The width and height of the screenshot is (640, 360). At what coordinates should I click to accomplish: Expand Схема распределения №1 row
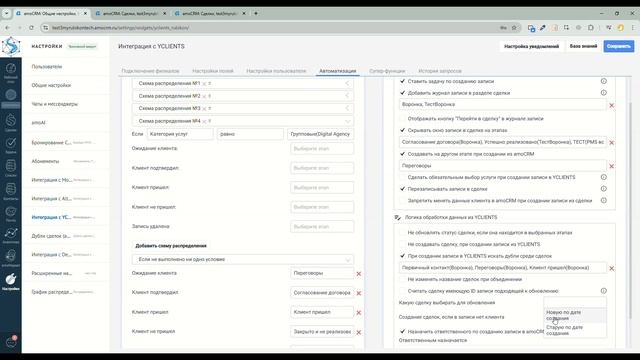[347, 83]
